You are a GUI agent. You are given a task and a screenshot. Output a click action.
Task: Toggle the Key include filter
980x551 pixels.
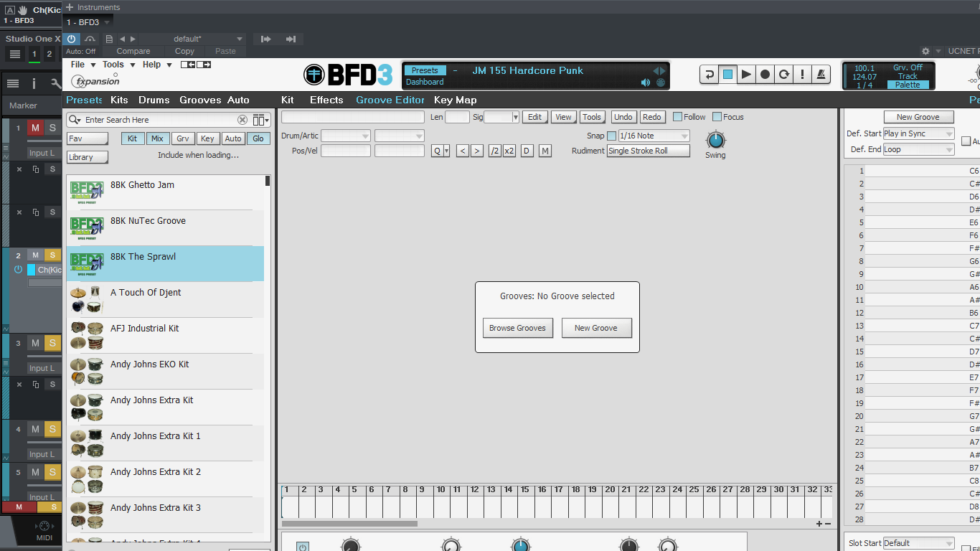coord(207,138)
